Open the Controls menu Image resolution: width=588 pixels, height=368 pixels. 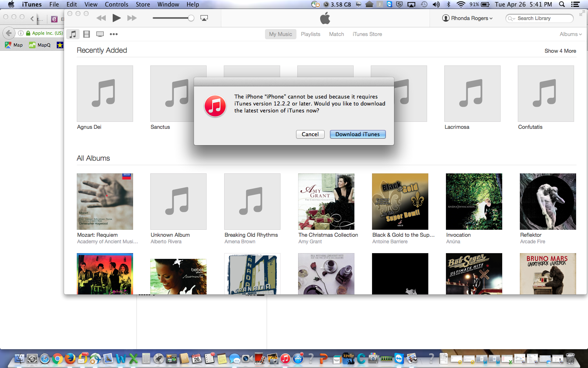point(116,4)
